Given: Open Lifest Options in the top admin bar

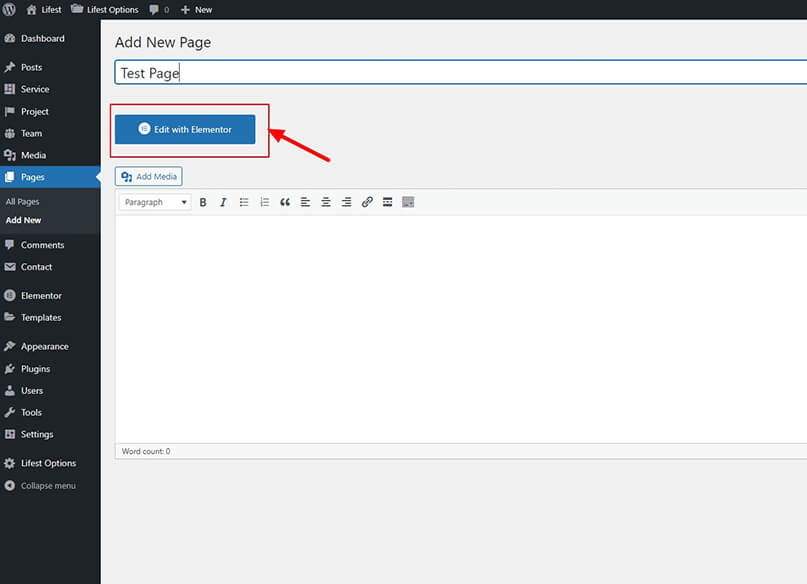Looking at the screenshot, I should coord(105,9).
